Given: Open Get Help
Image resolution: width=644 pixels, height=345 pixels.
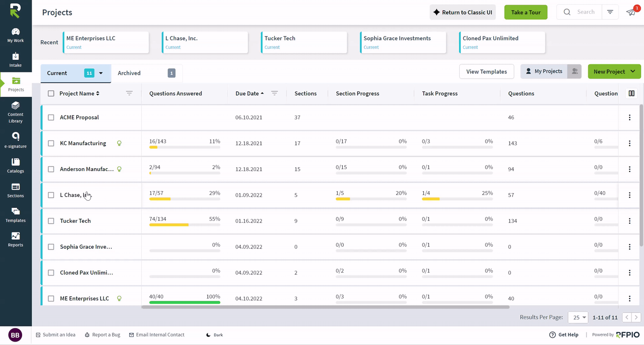Looking at the screenshot, I should click(x=564, y=335).
